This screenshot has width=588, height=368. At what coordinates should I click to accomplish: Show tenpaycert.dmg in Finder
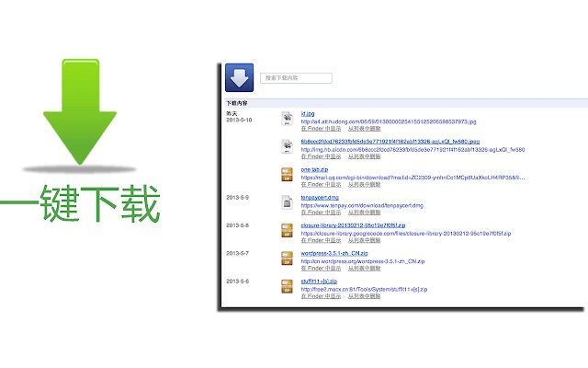coord(321,213)
